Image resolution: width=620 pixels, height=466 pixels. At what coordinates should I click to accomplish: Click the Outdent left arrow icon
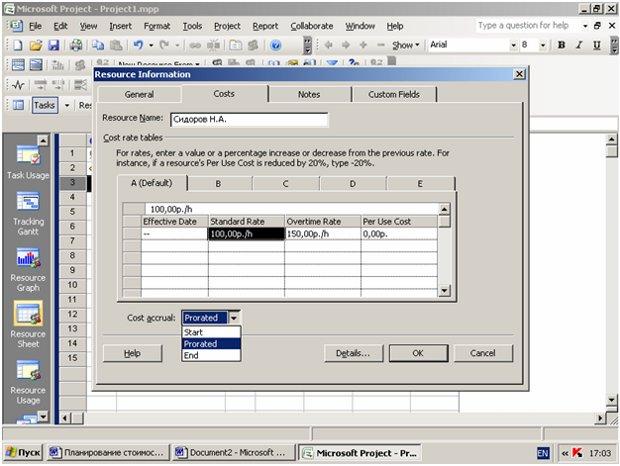pyautogui.click(x=328, y=45)
